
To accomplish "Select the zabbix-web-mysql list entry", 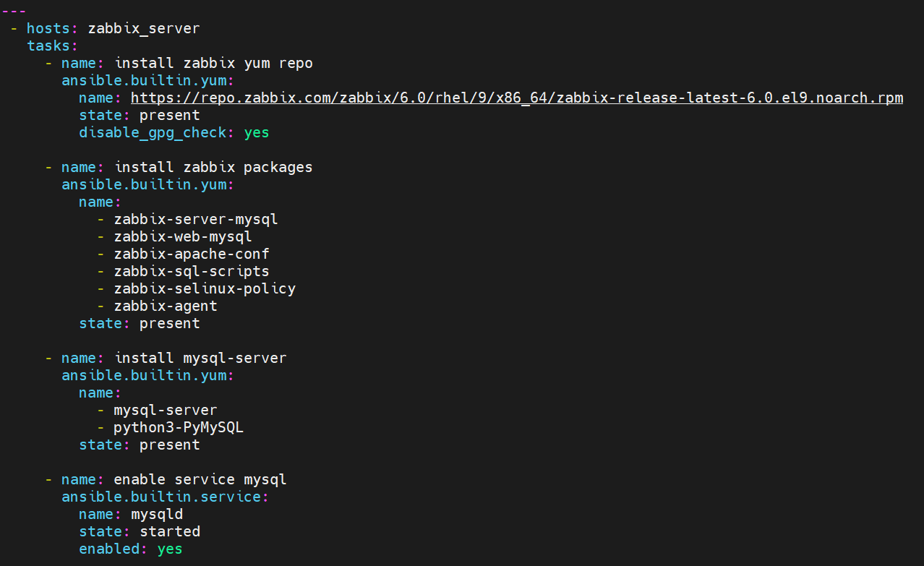I will 183,237.
